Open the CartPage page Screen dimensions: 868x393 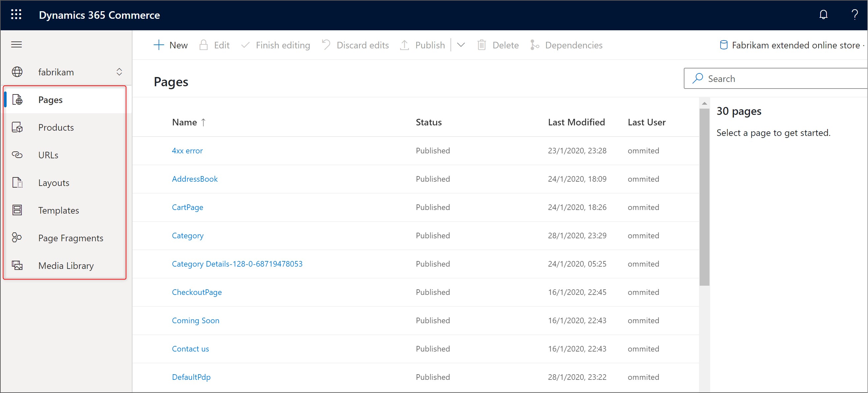pos(188,207)
